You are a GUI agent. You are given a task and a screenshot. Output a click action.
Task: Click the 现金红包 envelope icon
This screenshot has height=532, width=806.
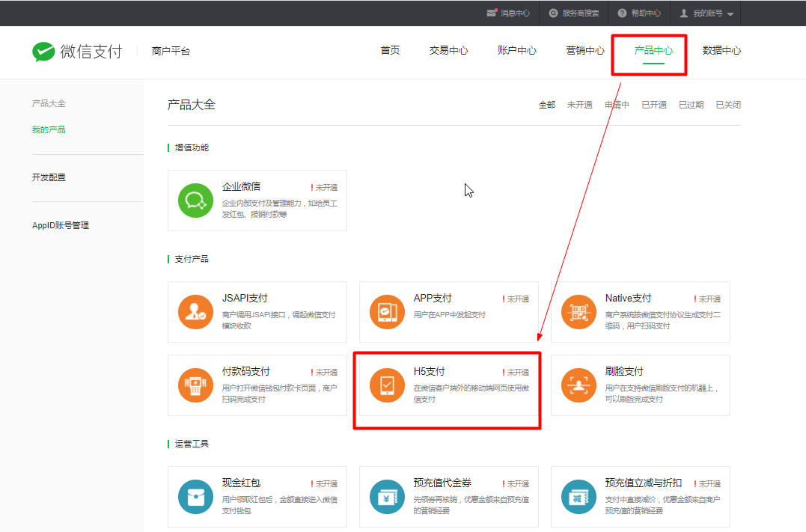[x=195, y=497]
